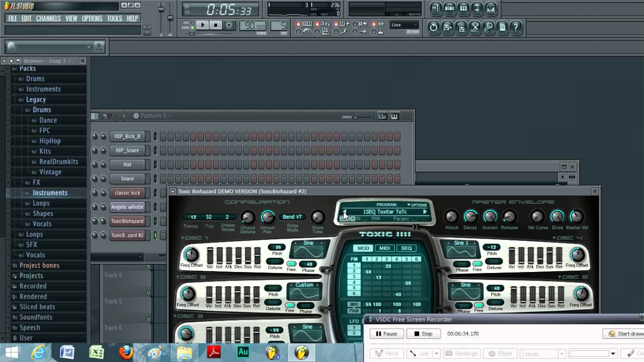Open the piano roll view icon
Image resolution: width=644 pixels, height=362 pixels.
(463, 9)
